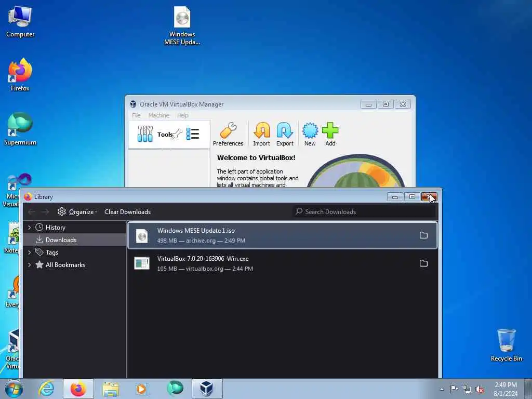Open the Windows Start menu
This screenshot has height=399, width=532.
click(x=14, y=389)
